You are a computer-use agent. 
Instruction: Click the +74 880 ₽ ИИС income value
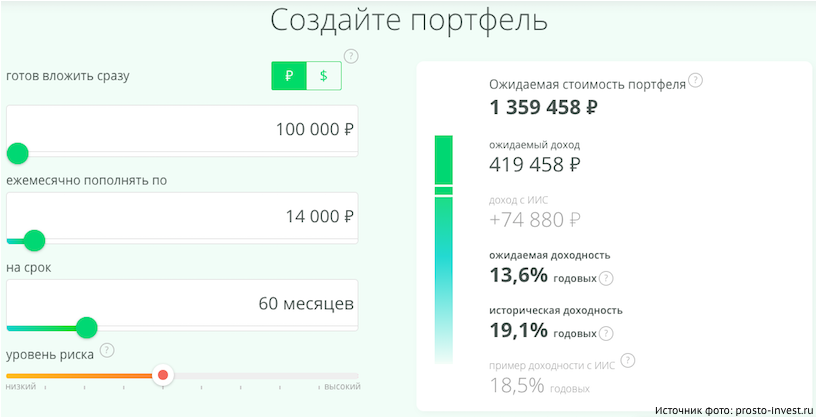[x=535, y=219]
